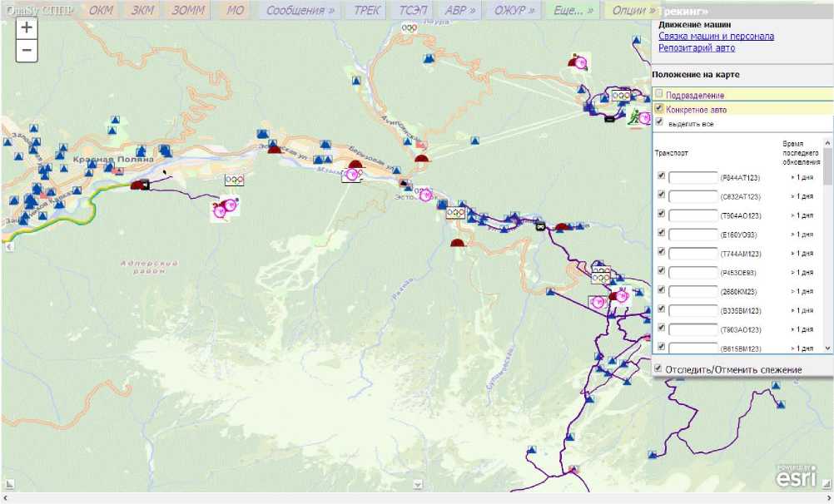Click the Olympic rings marker at top of map

(x=409, y=27)
